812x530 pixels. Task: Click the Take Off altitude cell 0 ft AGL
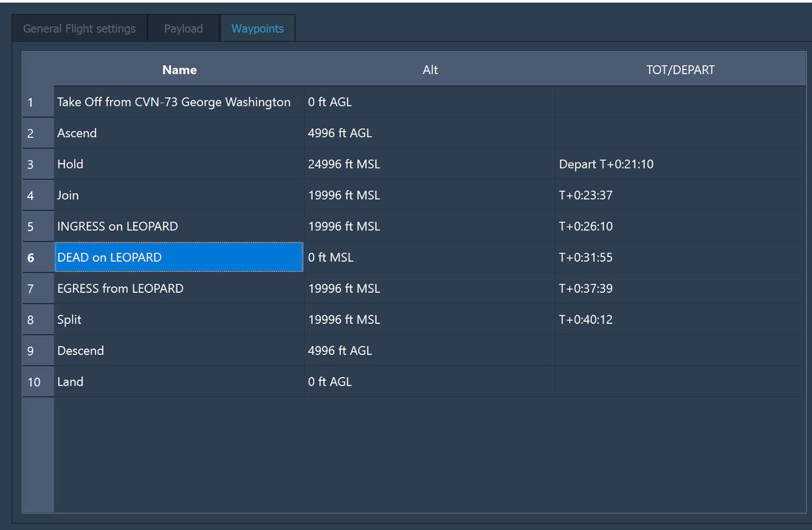tap(430, 102)
